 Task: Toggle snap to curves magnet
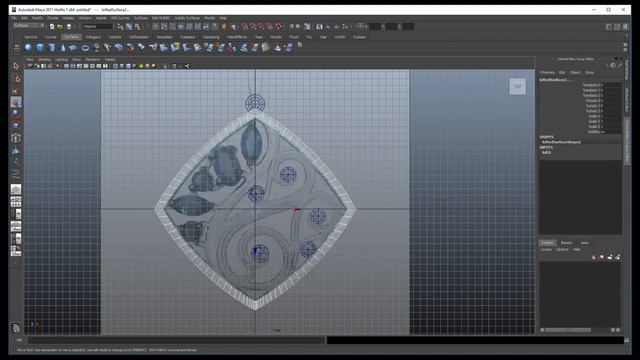pyautogui.click(x=253, y=27)
